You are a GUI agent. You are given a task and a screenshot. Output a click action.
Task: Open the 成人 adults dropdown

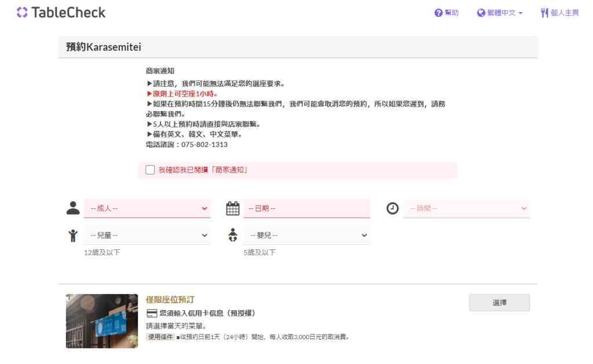147,208
